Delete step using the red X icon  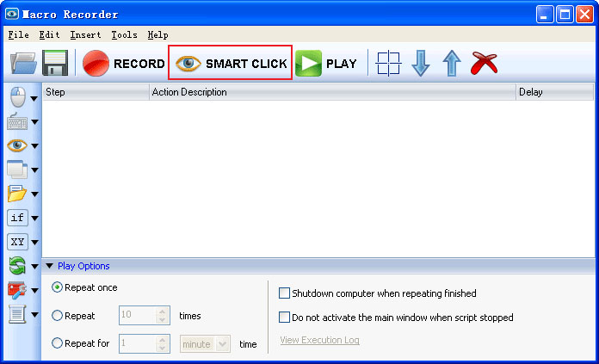coord(484,63)
